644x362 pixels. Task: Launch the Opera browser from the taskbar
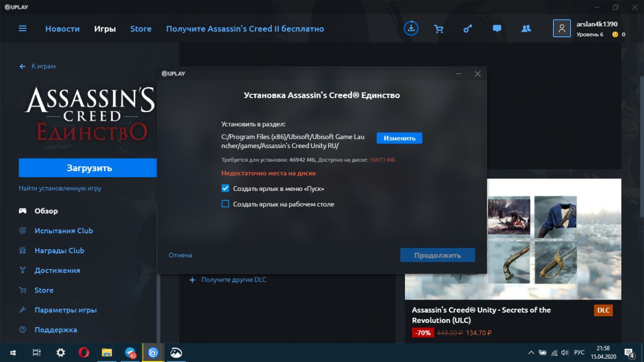[x=84, y=352]
